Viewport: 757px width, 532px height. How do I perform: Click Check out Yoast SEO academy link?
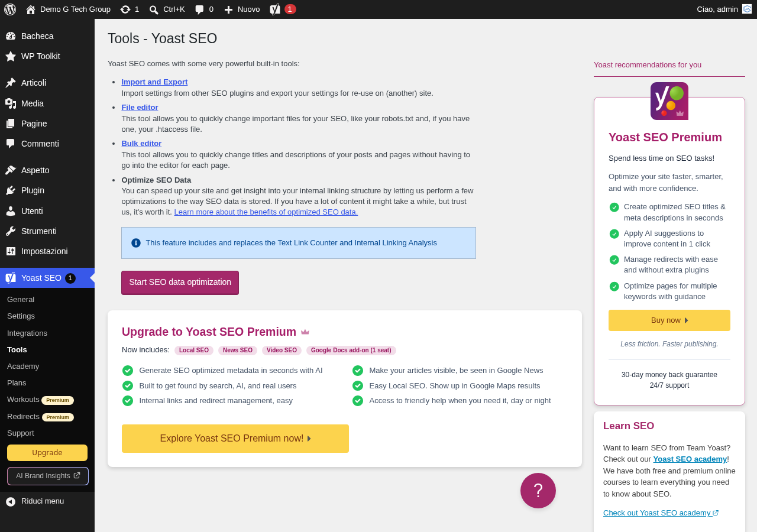click(661, 513)
